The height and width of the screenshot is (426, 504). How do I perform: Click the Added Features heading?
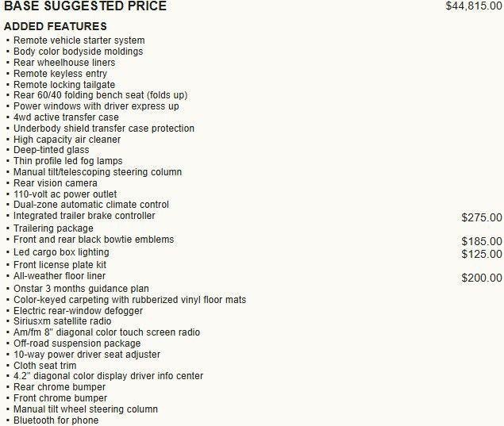(56, 26)
